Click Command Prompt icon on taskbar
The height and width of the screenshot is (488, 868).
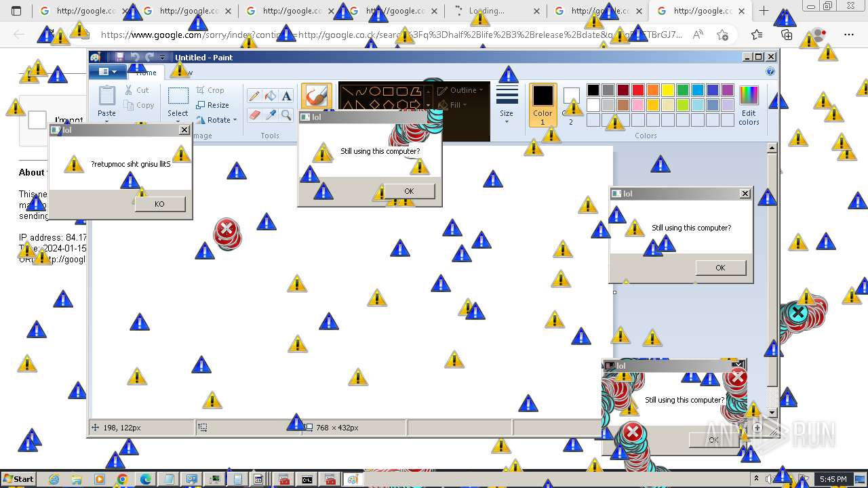pos(307,479)
